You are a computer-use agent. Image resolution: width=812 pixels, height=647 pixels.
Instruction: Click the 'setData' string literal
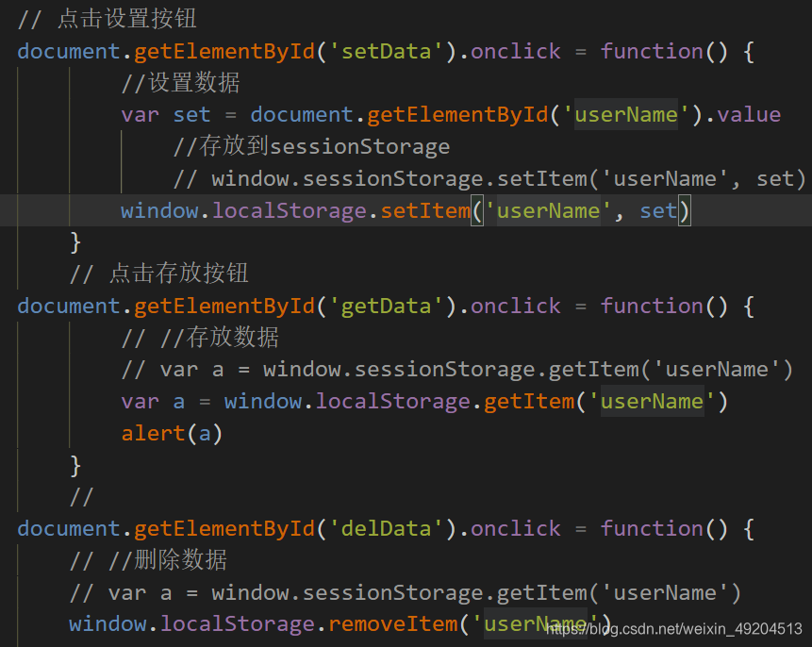386,51
